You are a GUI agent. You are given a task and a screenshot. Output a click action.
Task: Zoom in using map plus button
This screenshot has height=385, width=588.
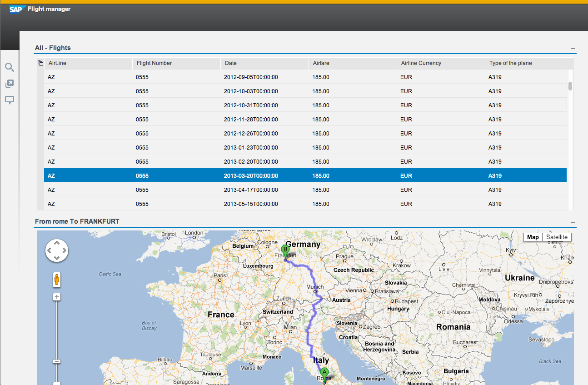coord(57,297)
